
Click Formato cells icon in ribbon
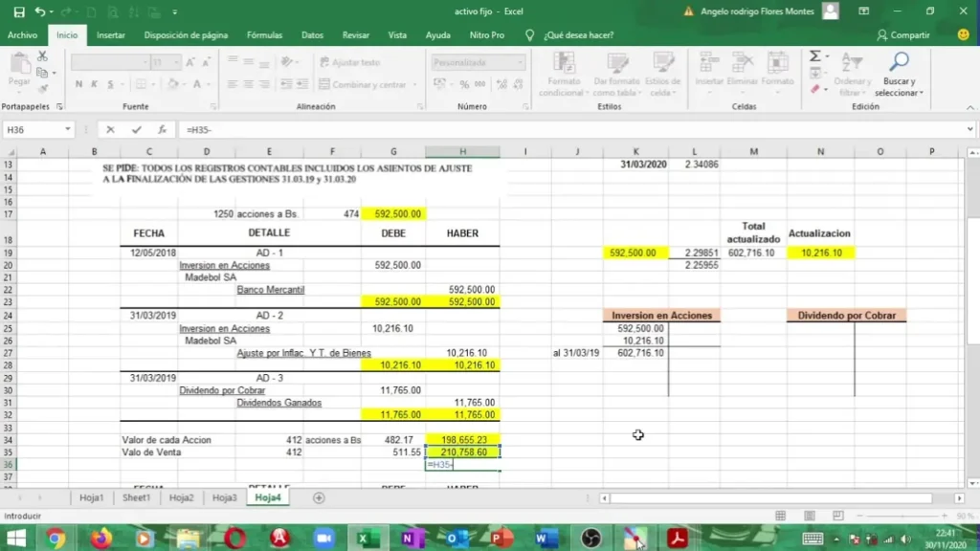point(777,62)
